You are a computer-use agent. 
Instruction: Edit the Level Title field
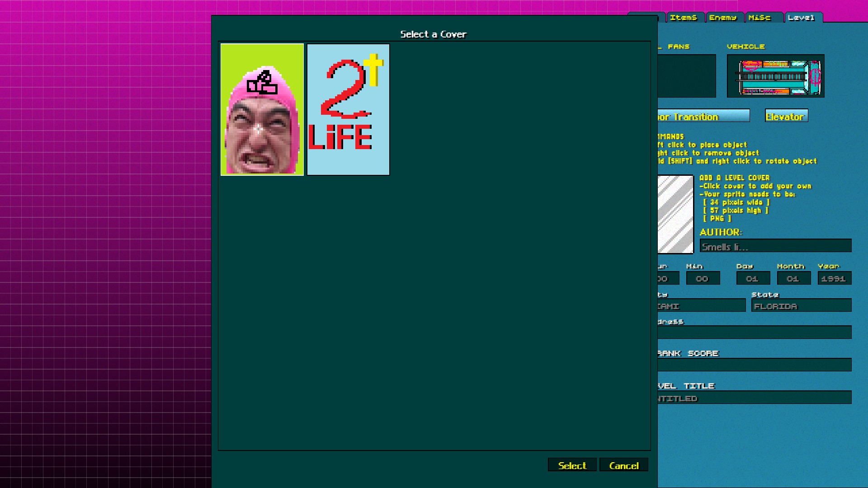[755, 397]
